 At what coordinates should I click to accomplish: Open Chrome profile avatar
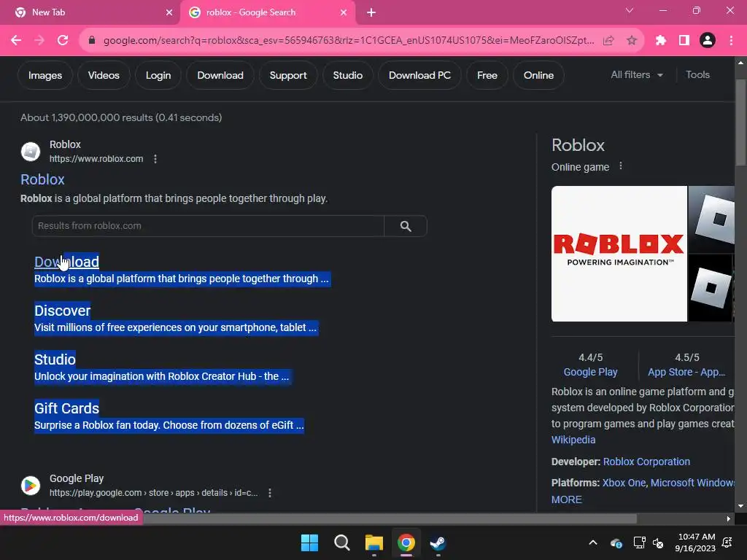708,41
